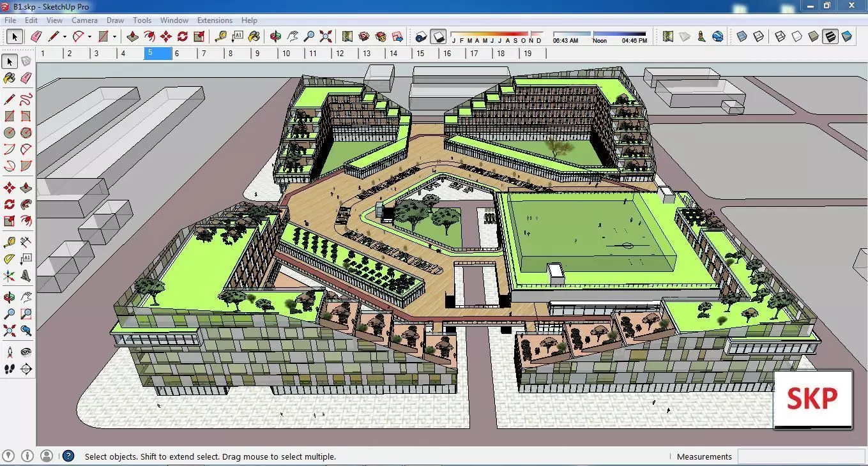Open the 3D Warehouse
868x466 pixels.
tap(363, 36)
